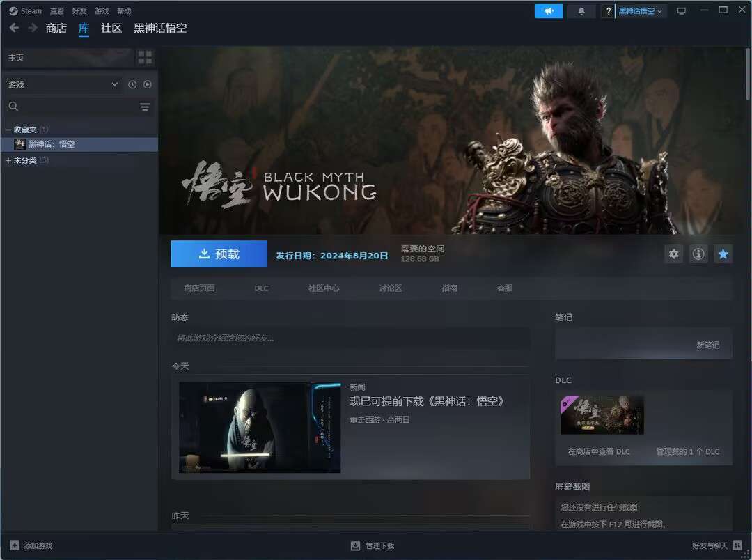The image size is (752, 560).
Task: Expand the 游戏 filter dropdown
Action: coord(63,84)
